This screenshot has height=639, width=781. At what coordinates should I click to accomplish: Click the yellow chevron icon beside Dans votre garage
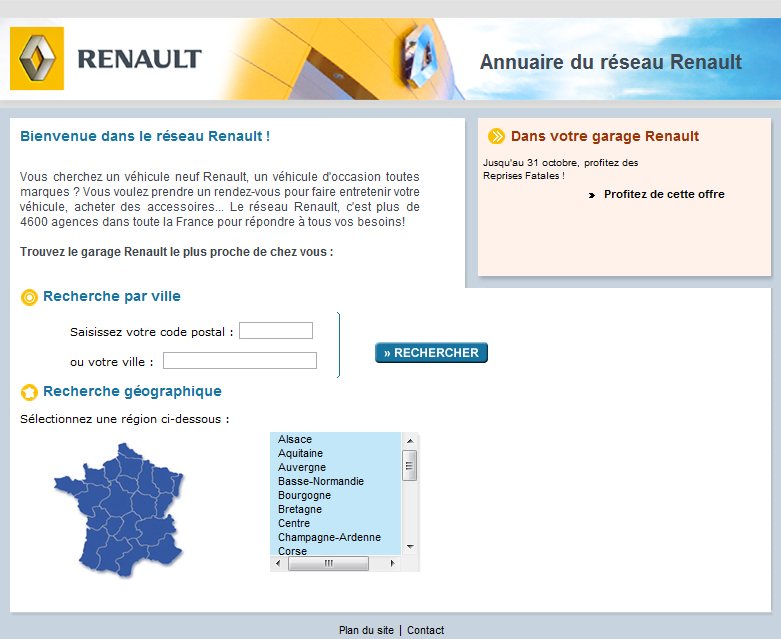[x=496, y=136]
